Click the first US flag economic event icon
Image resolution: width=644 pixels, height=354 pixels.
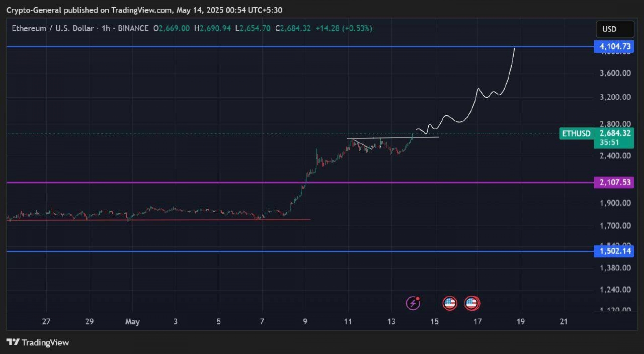click(449, 303)
